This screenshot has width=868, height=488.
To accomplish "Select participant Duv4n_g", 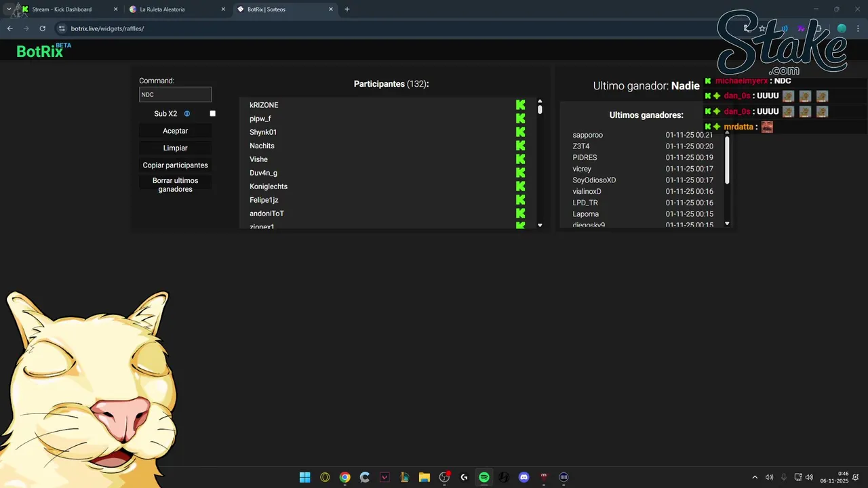I will point(263,173).
